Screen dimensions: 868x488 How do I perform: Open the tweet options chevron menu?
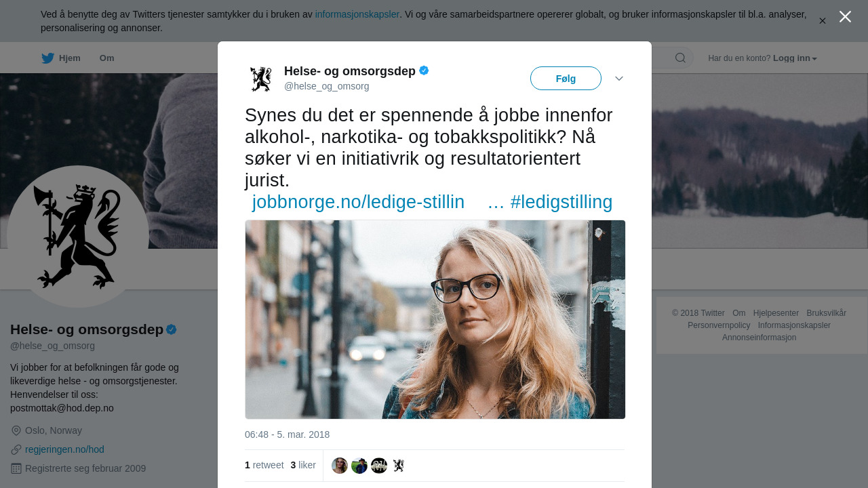coord(619,79)
